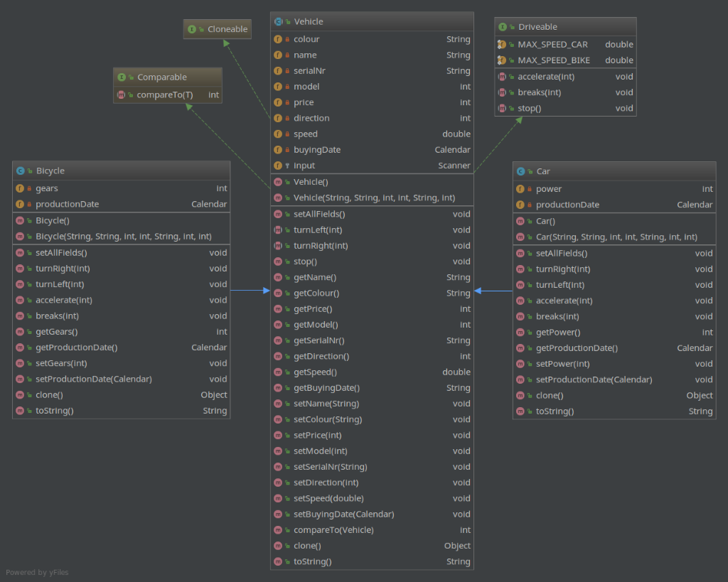Click the static field icon beside MAX_SPEED_BIKE

502,60
